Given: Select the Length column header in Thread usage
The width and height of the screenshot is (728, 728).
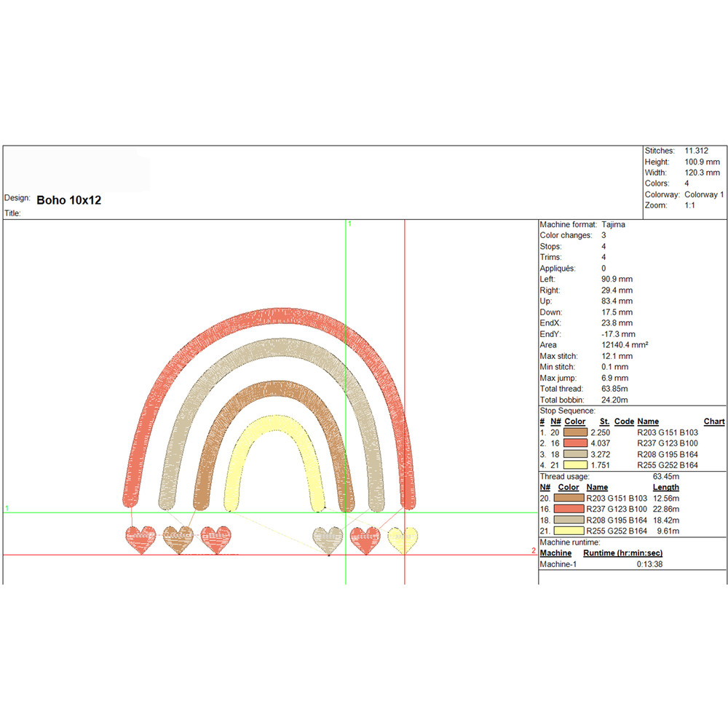Looking at the screenshot, I should click(665, 487).
